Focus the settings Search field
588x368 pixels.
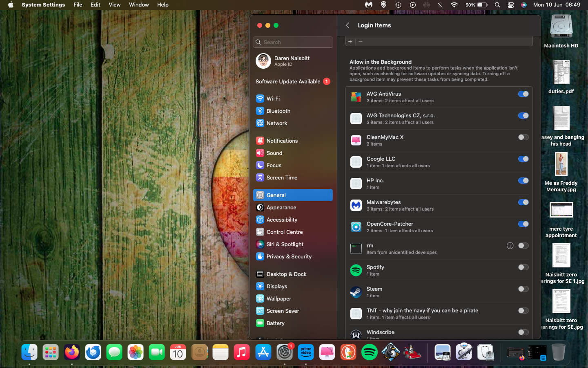[293, 42]
